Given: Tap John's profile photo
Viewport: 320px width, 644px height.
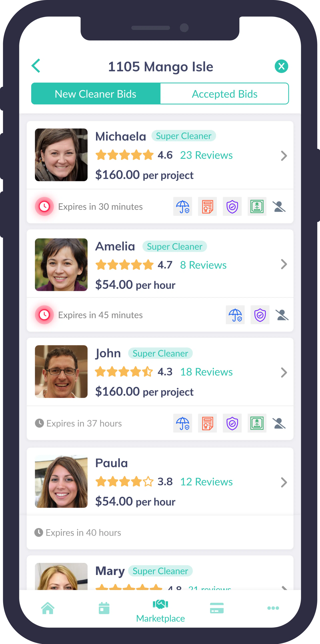Looking at the screenshot, I should pos(61,372).
